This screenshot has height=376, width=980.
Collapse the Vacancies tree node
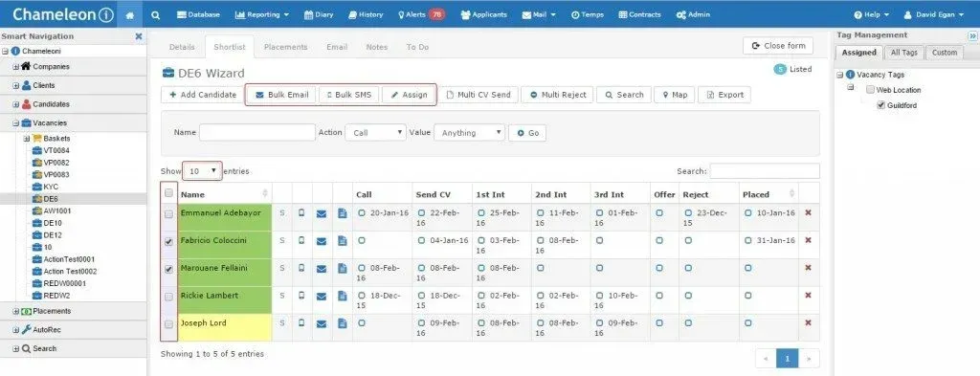(x=15, y=123)
